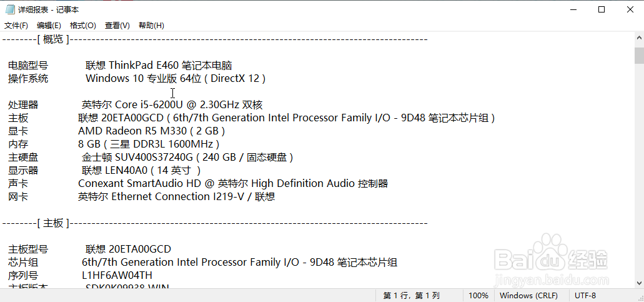Click the Notepad icon in the title bar

(x=10, y=9)
